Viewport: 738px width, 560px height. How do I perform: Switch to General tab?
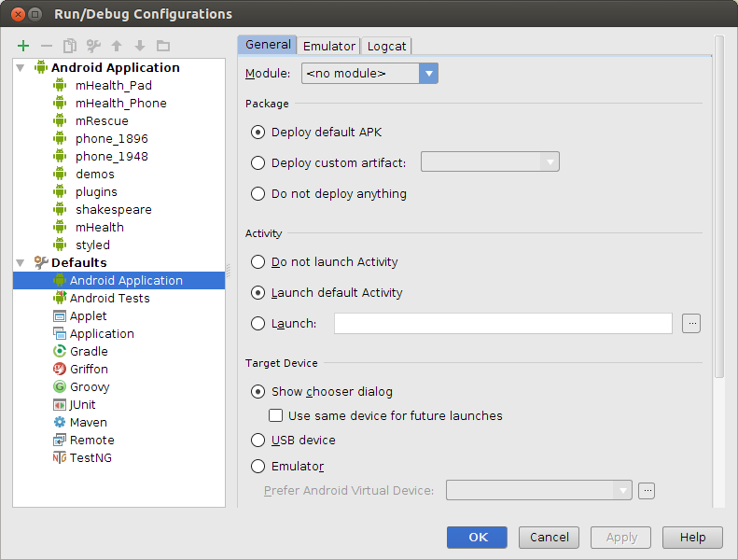click(268, 45)
